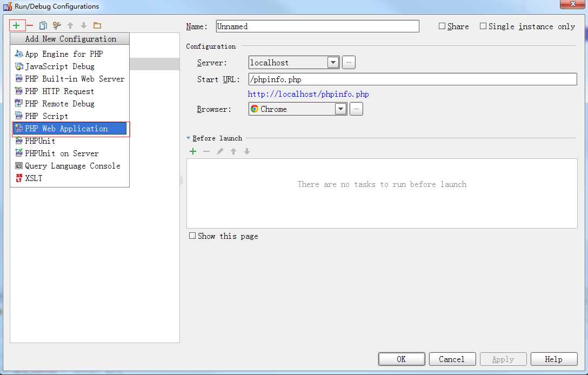
Task: Click the green plus Add New Configuration icon
Action: click(x=16, y=25)
